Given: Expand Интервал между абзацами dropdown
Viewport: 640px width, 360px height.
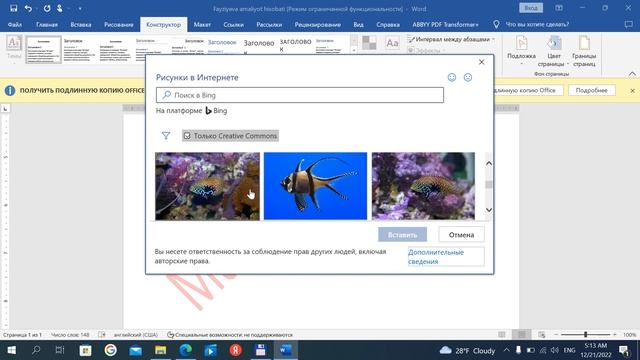Looking at the screenshot, I should tap(451, 39).
